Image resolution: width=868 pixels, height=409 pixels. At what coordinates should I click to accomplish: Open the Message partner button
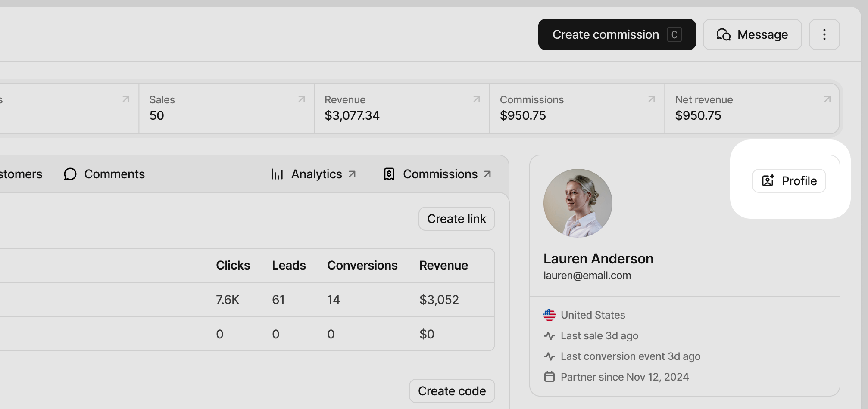(752, 34)
